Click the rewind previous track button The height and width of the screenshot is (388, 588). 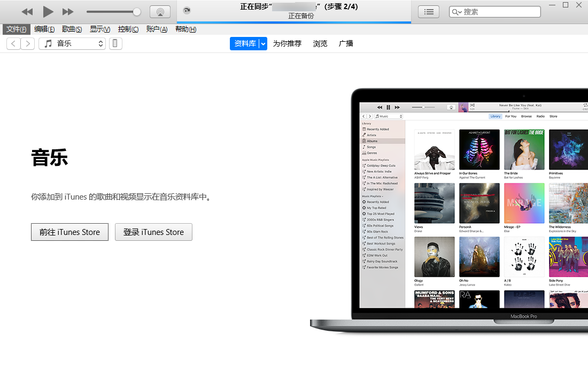27,12
